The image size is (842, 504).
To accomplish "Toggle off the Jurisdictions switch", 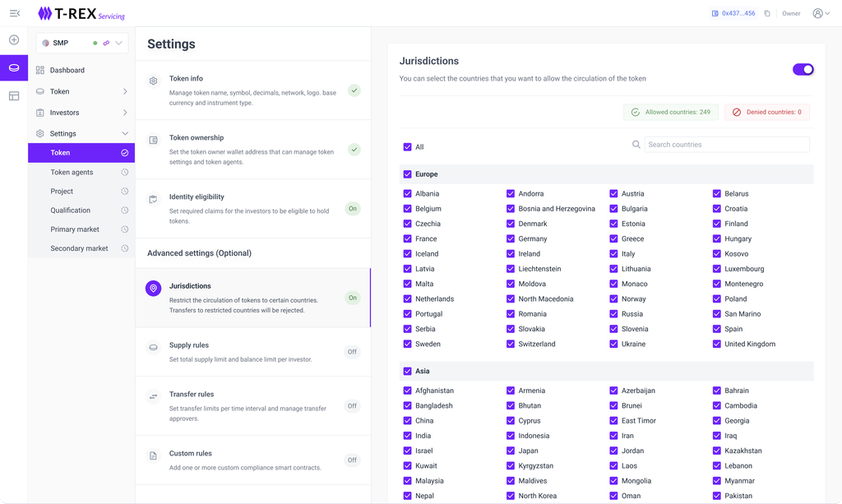I will (803, 69).
